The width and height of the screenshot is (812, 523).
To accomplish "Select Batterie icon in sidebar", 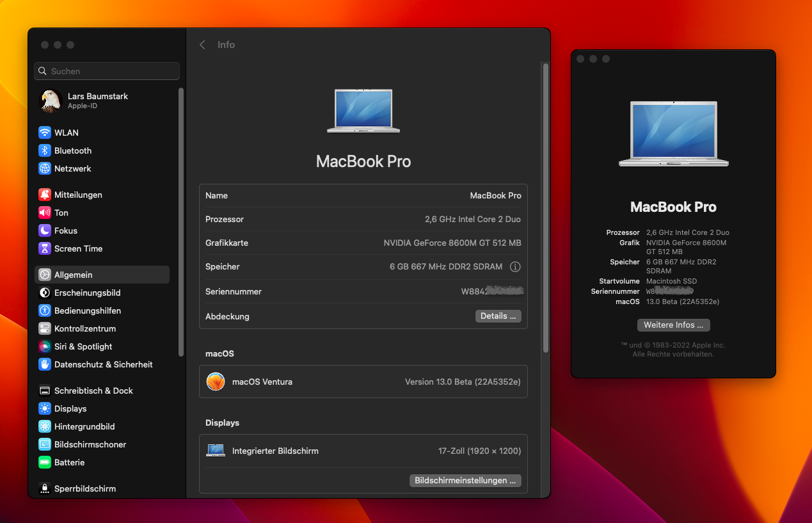I will pos(45,462).
